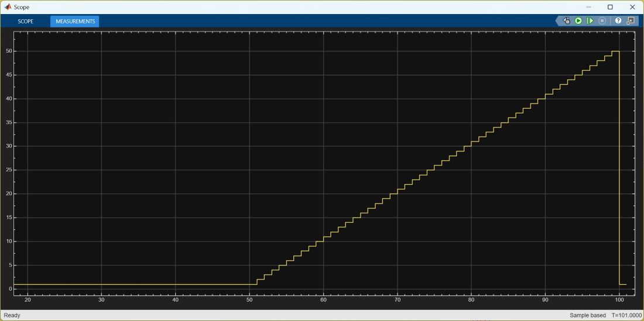This screenshot has height=321, width=644.
Task: Maximize the Scope window
Action: click(x=610, y=7)
